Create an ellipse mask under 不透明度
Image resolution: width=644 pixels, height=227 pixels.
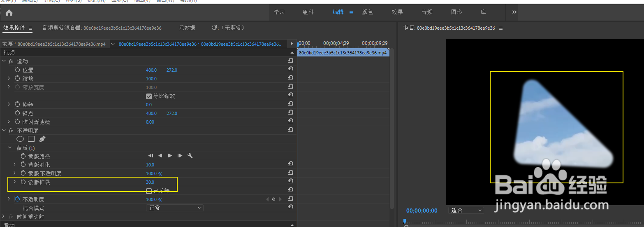coord(20,139)
